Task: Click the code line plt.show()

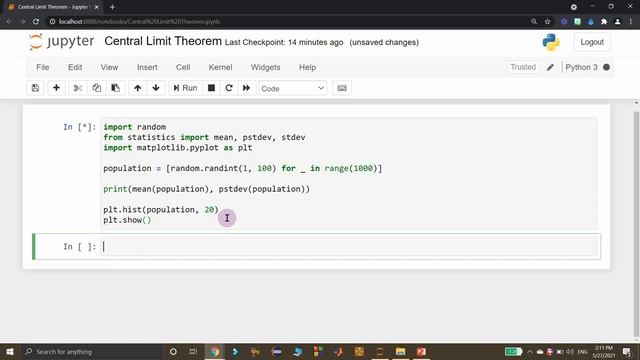Action: 127,220
